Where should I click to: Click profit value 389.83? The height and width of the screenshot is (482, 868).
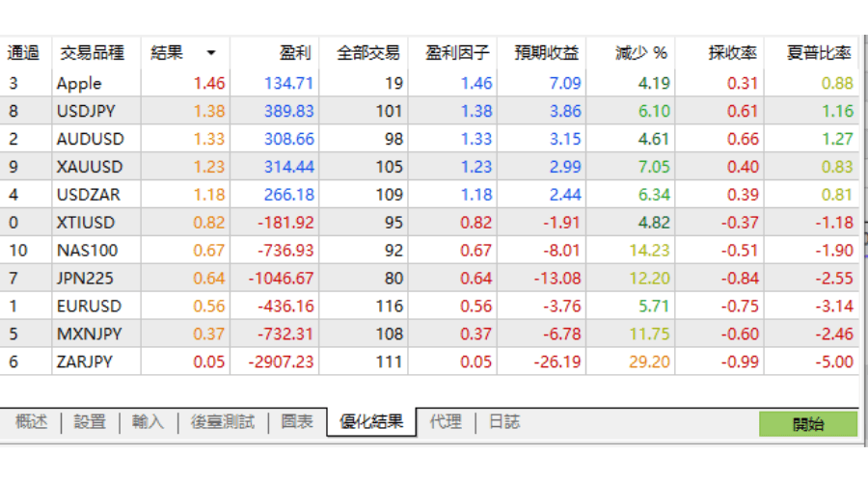click(x=289, y=111)
